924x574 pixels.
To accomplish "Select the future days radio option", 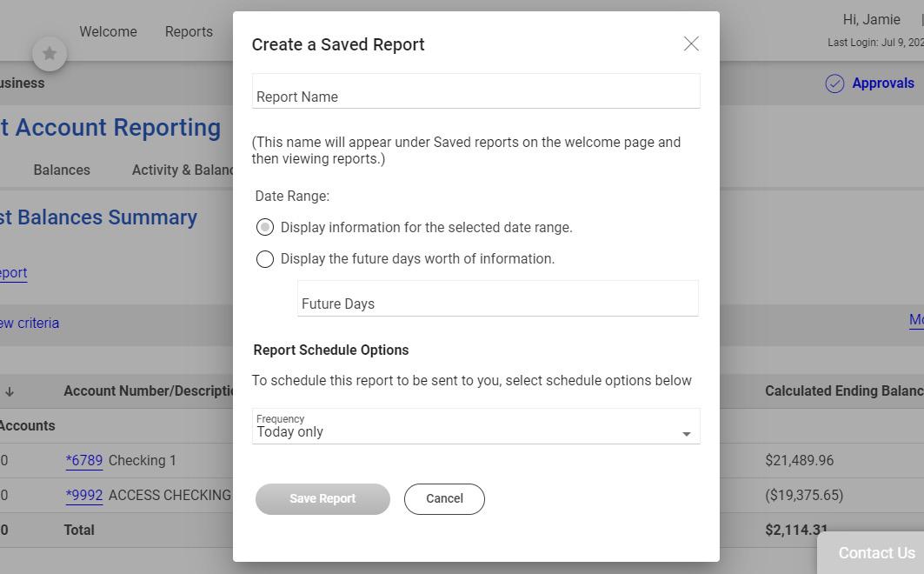I will (265, 259).
